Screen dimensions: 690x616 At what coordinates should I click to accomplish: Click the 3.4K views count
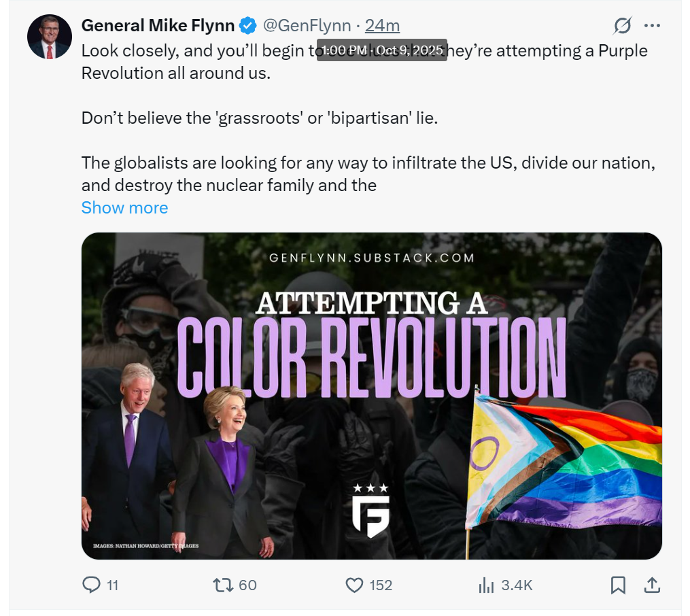tap(517, 585)
